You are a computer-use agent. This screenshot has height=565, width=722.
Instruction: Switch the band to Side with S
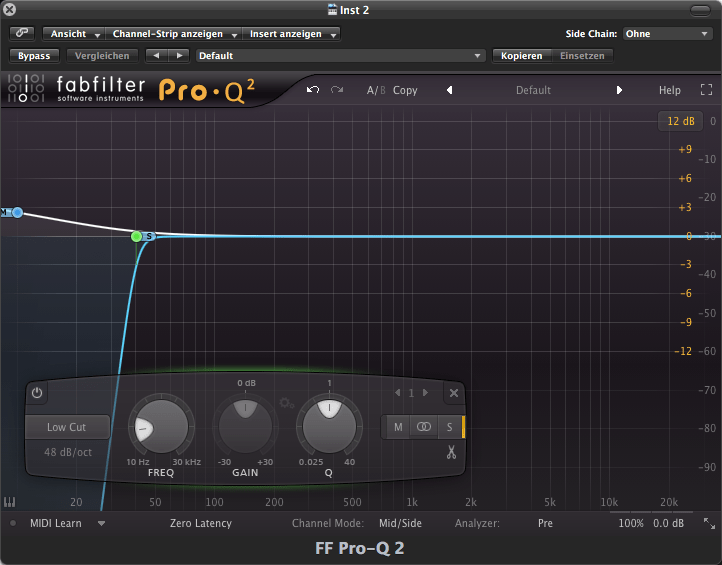[x=450, y=427]
